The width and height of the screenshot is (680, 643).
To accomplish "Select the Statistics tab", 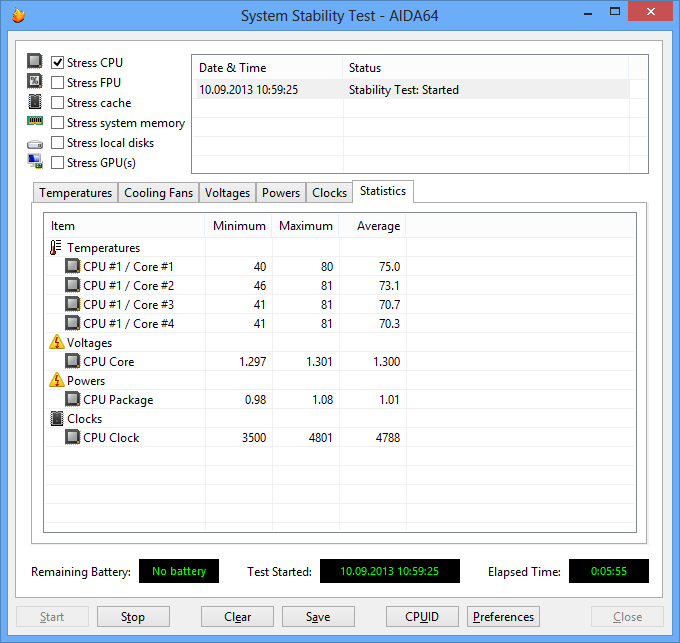I will pos(383,191).
